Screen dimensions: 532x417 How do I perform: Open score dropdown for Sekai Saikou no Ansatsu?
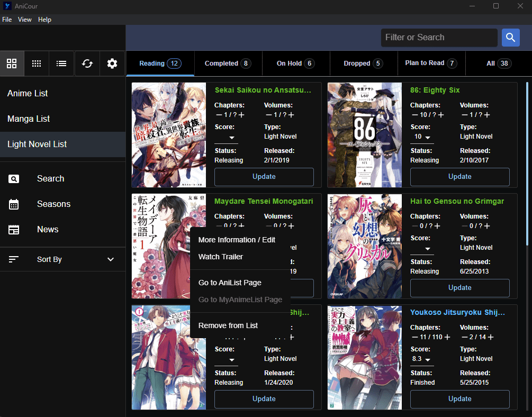tap(227, 138)
